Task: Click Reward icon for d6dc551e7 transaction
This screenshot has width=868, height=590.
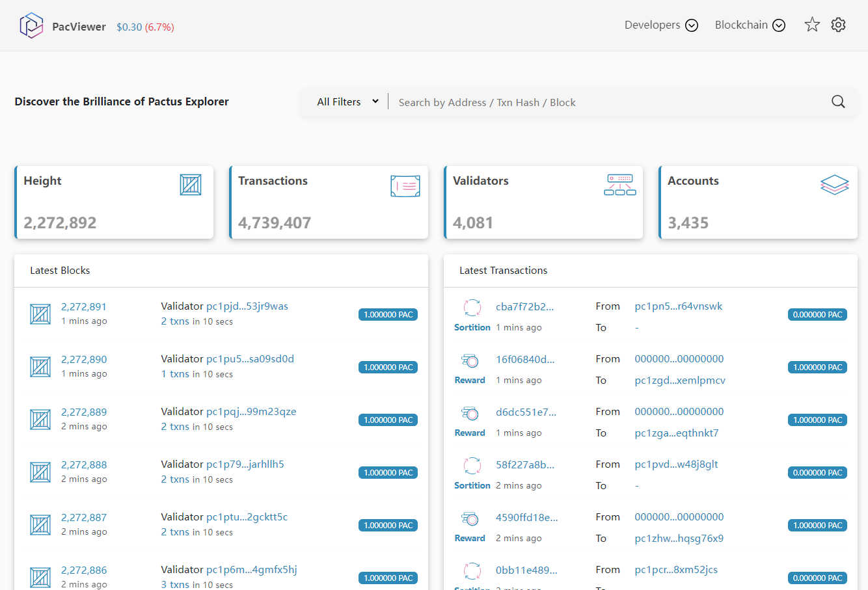Action: 470,413
